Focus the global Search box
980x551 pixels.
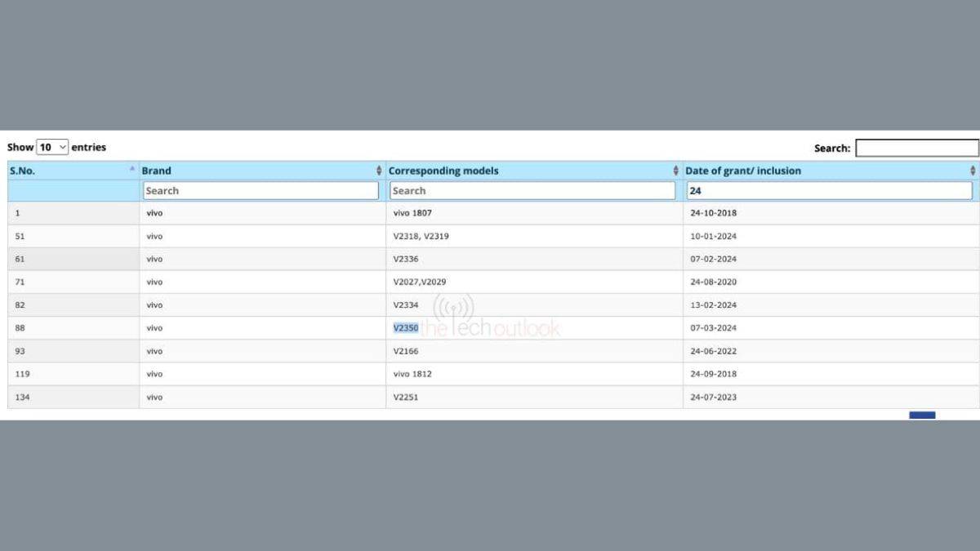[917, 148]
